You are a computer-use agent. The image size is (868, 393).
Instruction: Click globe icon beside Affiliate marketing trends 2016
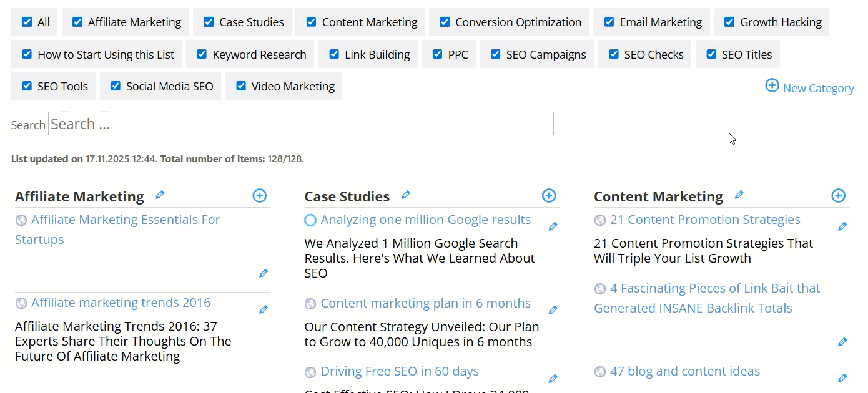pos(21,303)
